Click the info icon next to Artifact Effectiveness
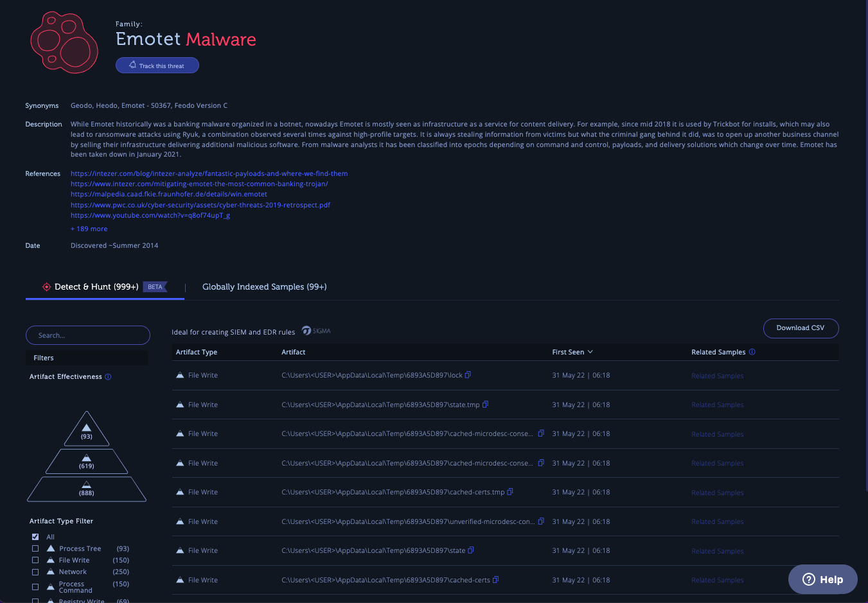Image resolution: width=868 pixels, height=603 pixels. (x=107, y=377)
